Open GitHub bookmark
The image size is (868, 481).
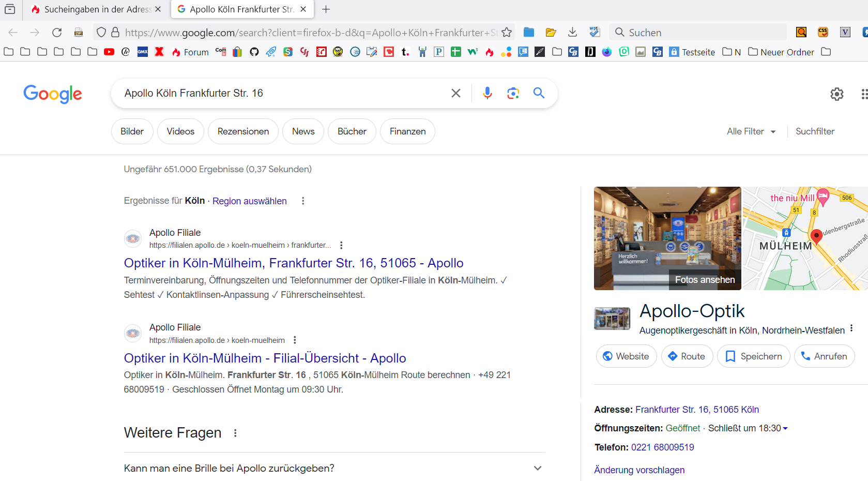tap(254, 52)
